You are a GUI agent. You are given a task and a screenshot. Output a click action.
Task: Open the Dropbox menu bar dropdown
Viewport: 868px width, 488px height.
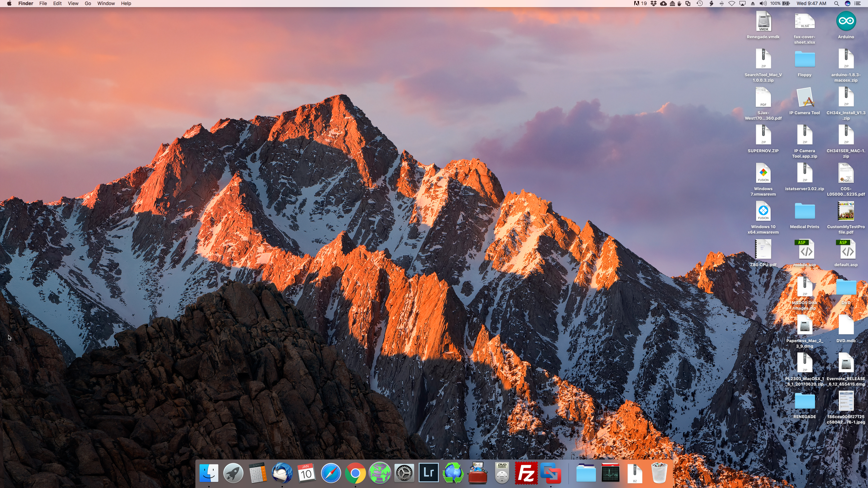click(653, 3)
